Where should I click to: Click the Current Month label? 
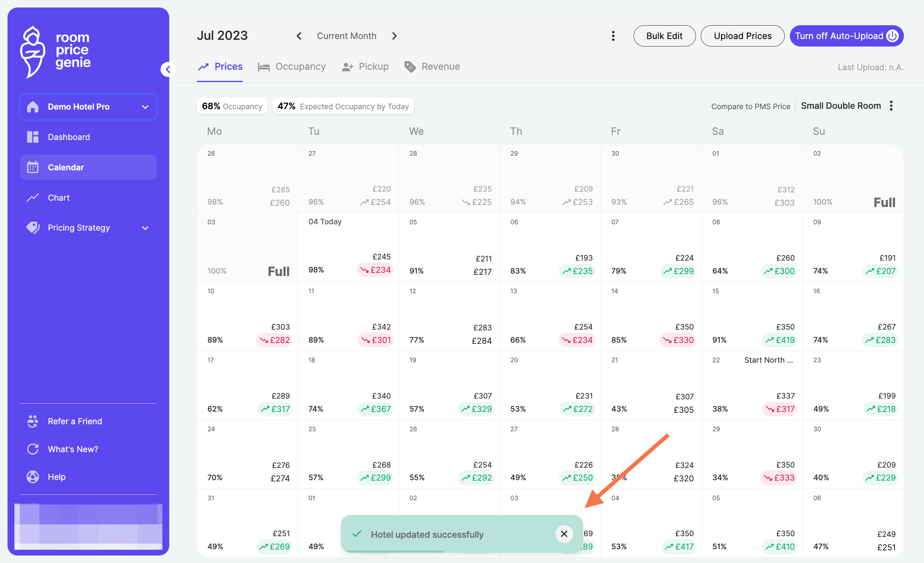point(346,36)
